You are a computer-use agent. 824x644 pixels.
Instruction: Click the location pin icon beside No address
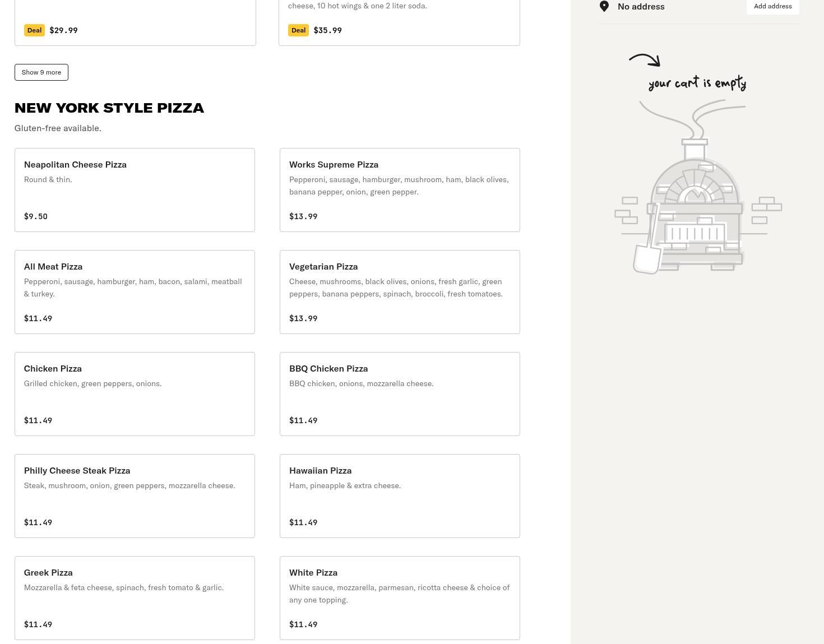(x=604, y=6)
